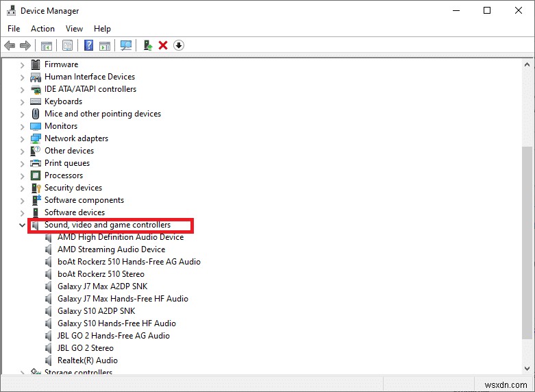Image resolution: width=535 pixels, height=392 pixels.
Task: Click the Update device driver icon
Action: pos(147,45)
